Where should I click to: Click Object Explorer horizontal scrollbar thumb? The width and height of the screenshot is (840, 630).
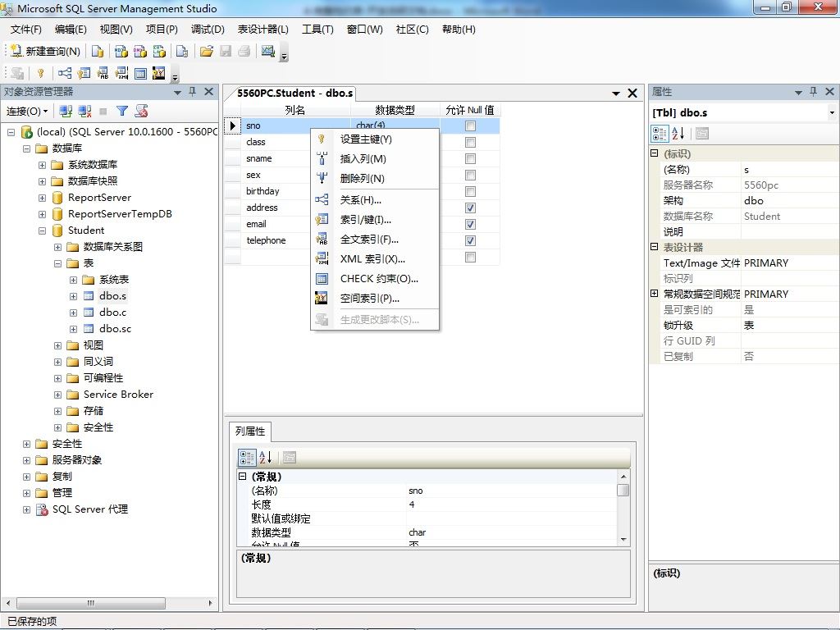click(90, 603)
